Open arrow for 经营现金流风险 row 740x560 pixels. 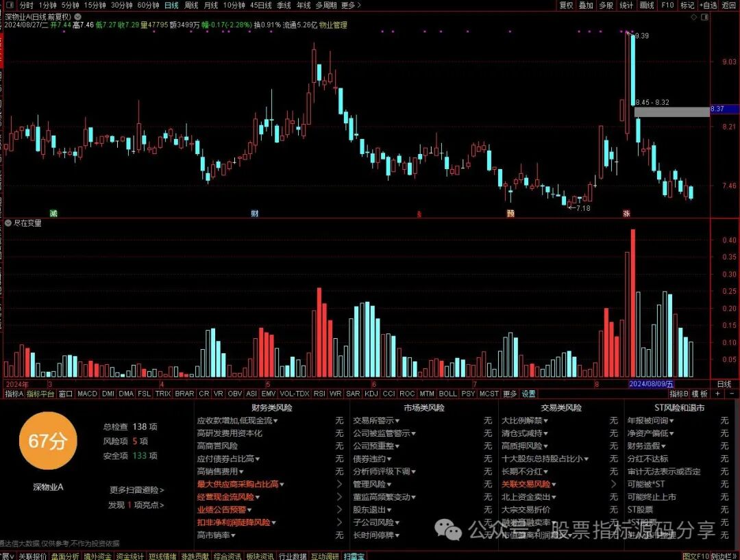point(339,497)
